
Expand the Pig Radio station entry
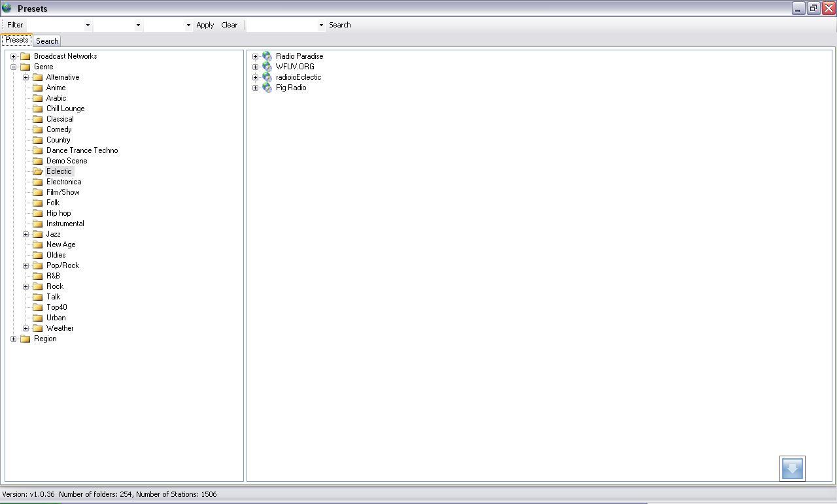click(x=255, y=88)
